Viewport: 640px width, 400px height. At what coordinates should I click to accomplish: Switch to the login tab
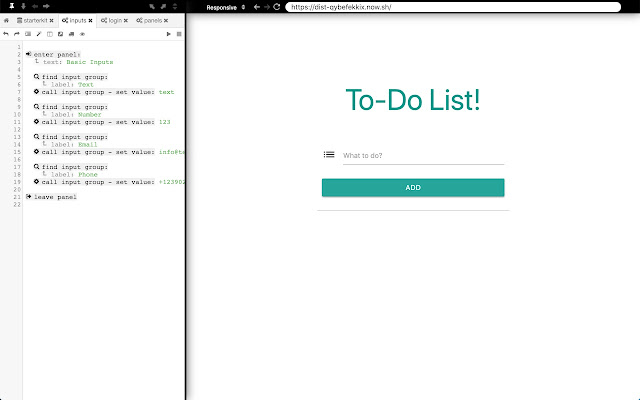111,20
